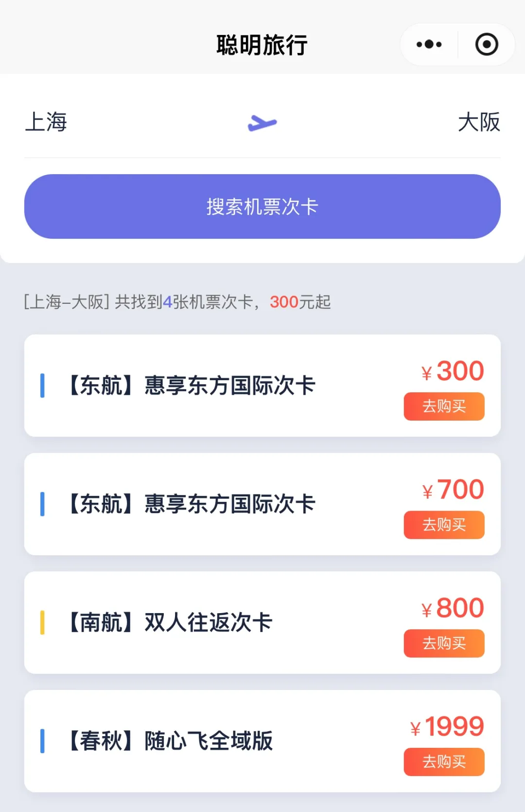Tap the 聪明旅行 page title

point(262,45)
